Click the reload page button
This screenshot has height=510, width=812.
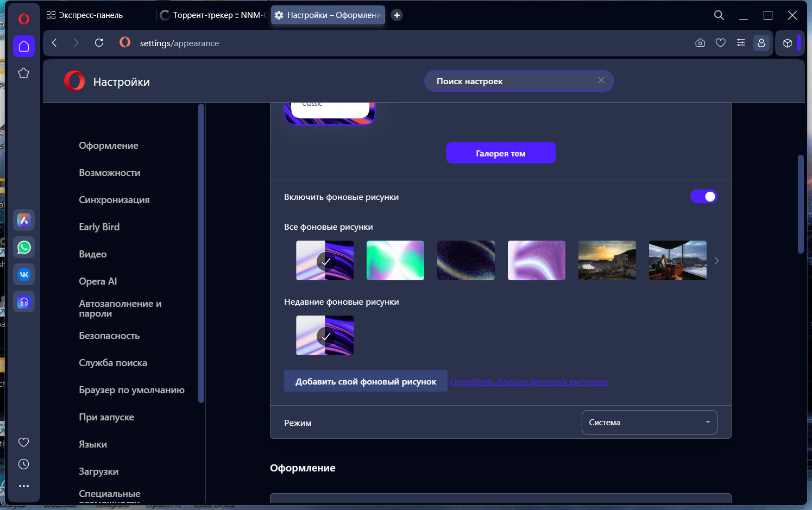[x=99, y=43]
